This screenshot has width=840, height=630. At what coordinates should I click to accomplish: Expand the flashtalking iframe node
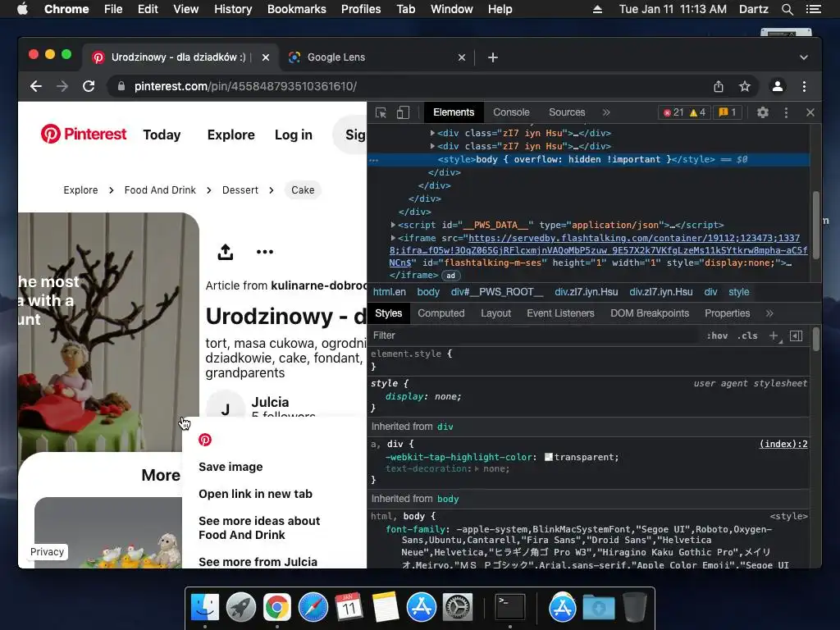393,238
